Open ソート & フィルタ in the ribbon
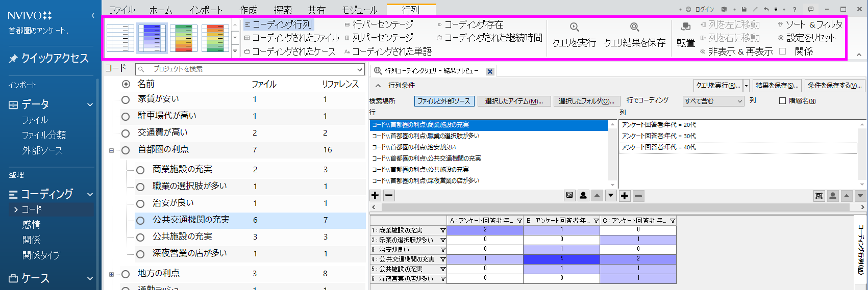Viewport: 868px width, 290px height. [x=810, y=24]
